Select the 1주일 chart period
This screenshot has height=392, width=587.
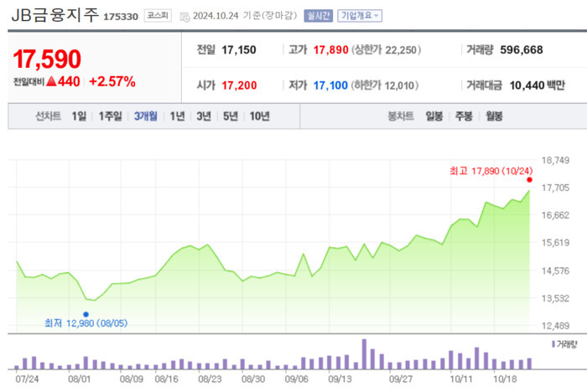pyautogui.click(x=110, y=116)
